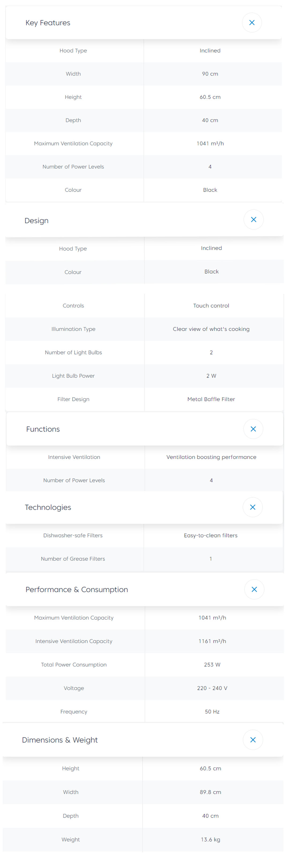Select the 13.6 kg weight value
Image resolution: width=289 pixels, height=868 pixels.
coord(210,839)
